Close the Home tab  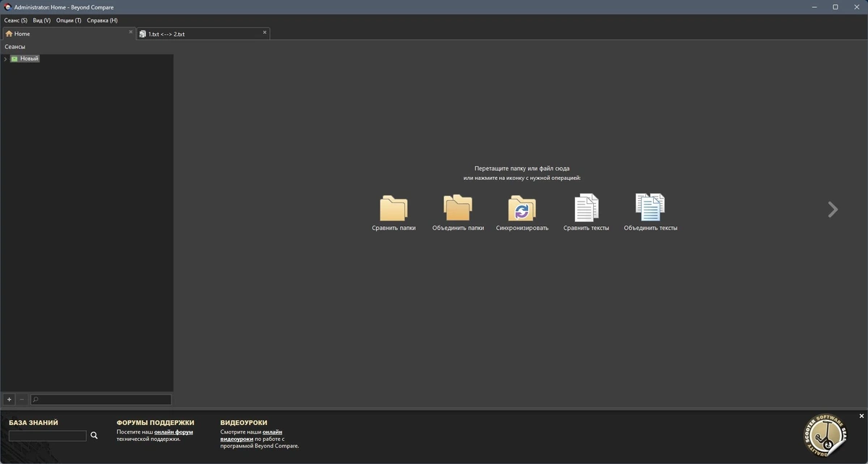(x=131, y=32)
